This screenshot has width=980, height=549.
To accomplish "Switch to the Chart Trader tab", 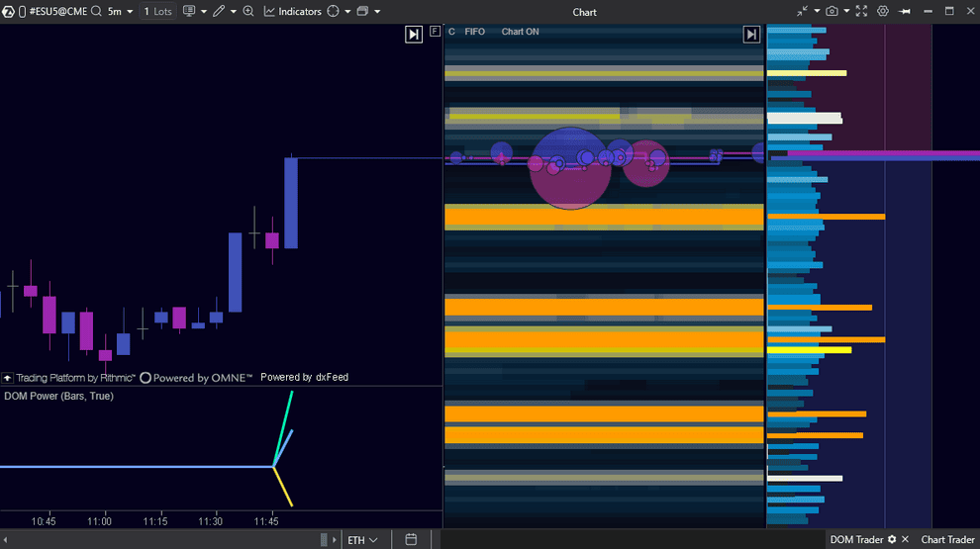I will (x=947, y=540).
